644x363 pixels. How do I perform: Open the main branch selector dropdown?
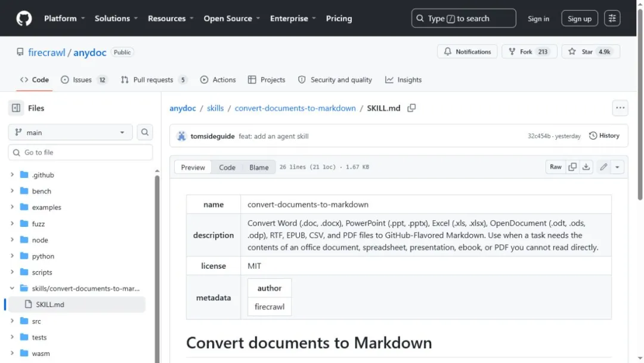[70, 133]
